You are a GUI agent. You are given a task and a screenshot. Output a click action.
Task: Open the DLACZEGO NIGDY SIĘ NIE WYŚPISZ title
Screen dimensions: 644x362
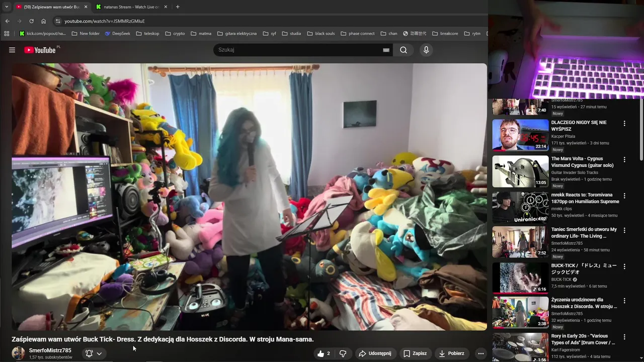pyautogui.click(x=579, y=126)
